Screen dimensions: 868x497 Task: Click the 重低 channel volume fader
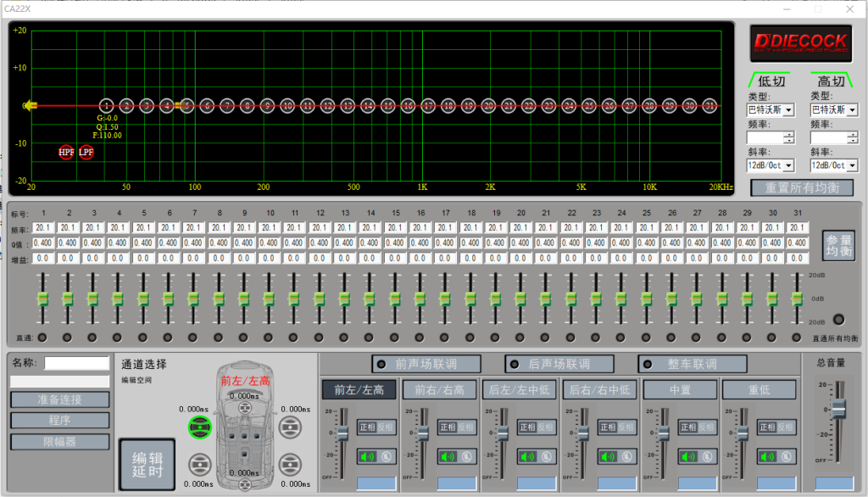[x=743, y=434]
